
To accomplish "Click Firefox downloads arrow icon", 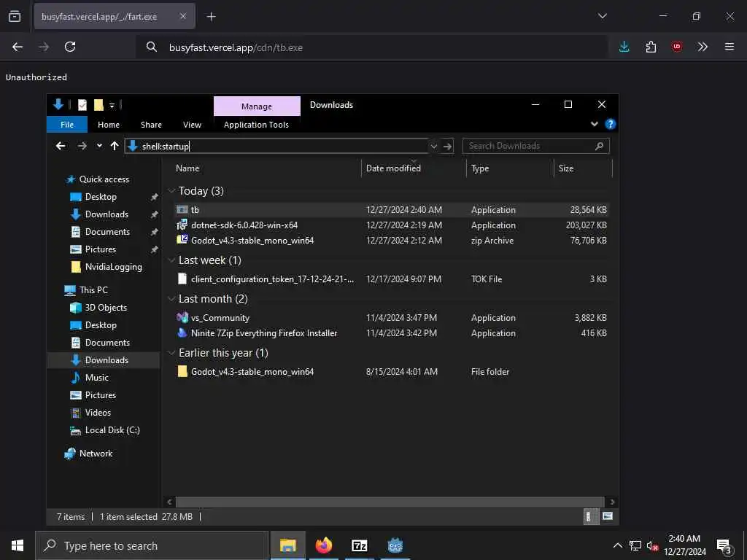I will 624,47.
